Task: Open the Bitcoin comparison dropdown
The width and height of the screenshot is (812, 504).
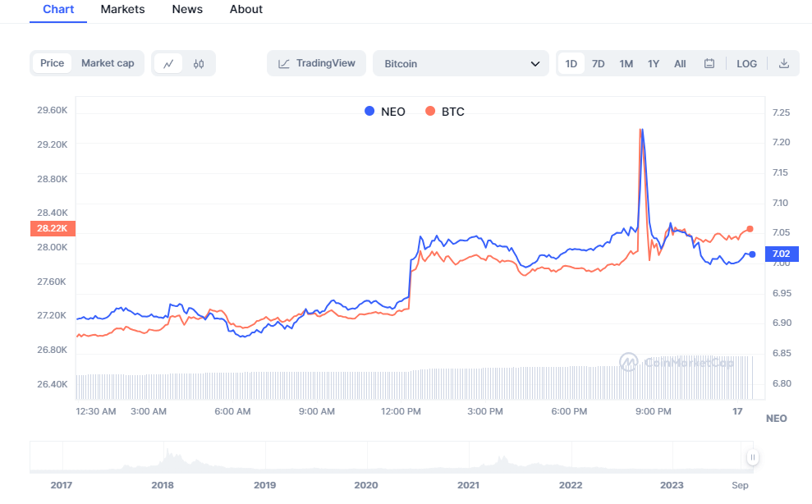Action: [461, 63]
